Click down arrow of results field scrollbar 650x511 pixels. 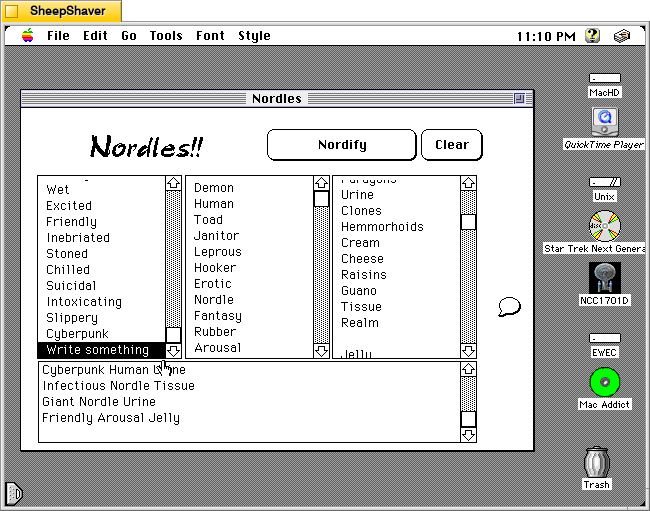[468, 435]
